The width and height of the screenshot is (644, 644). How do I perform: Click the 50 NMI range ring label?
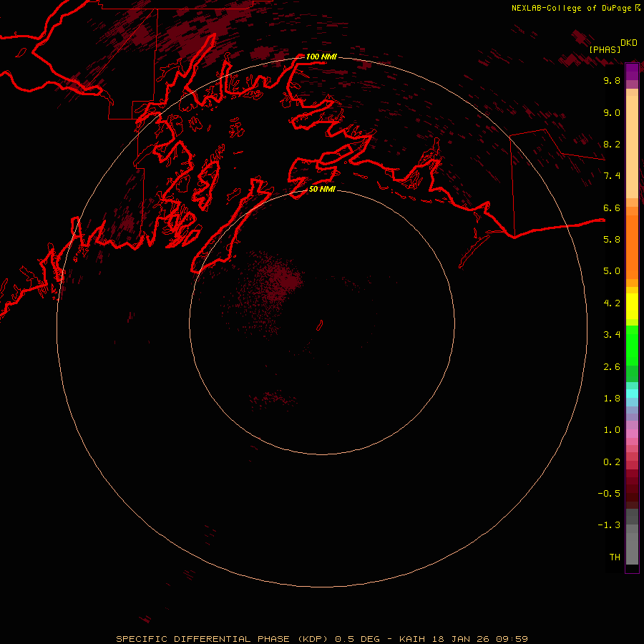[x=322, y=189]
